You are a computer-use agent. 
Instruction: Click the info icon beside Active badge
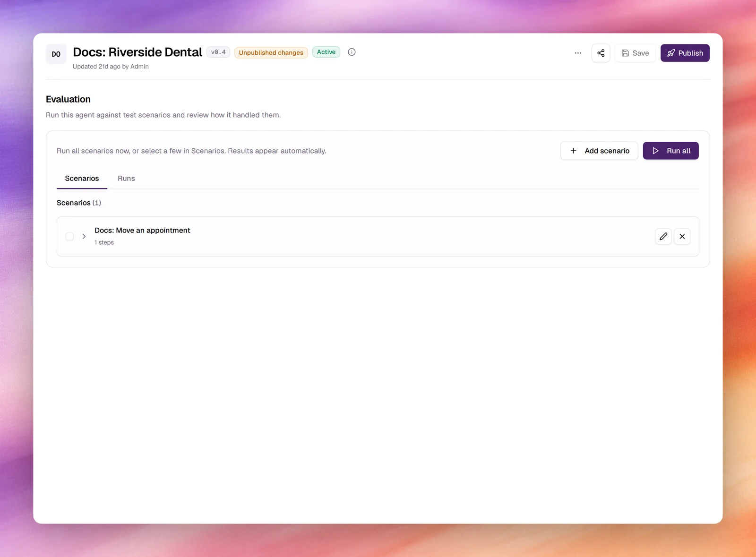pos(352,52)
